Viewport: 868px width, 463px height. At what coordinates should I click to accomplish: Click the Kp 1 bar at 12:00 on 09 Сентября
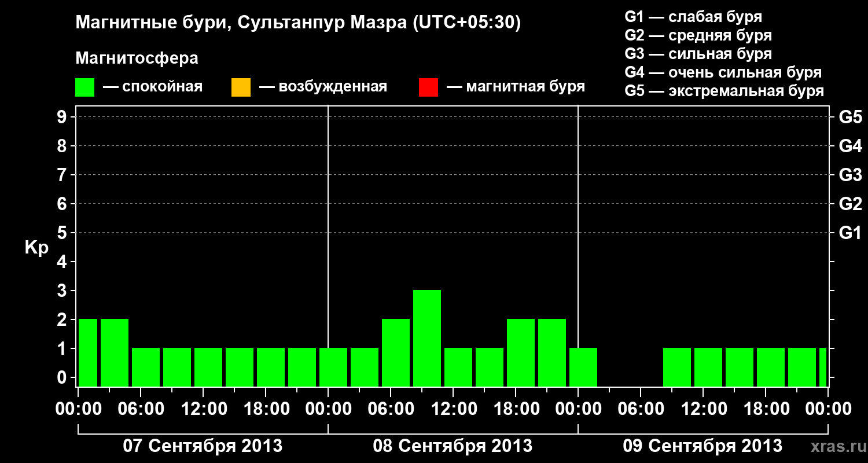point(708,367)
